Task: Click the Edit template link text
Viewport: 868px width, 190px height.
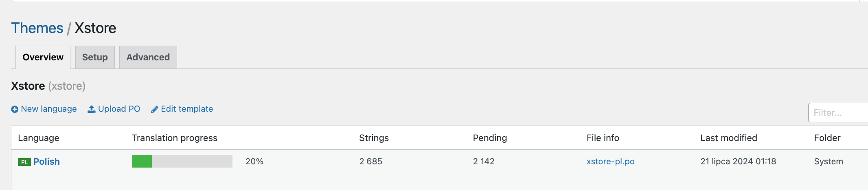Action: click(x=187, y=109)
